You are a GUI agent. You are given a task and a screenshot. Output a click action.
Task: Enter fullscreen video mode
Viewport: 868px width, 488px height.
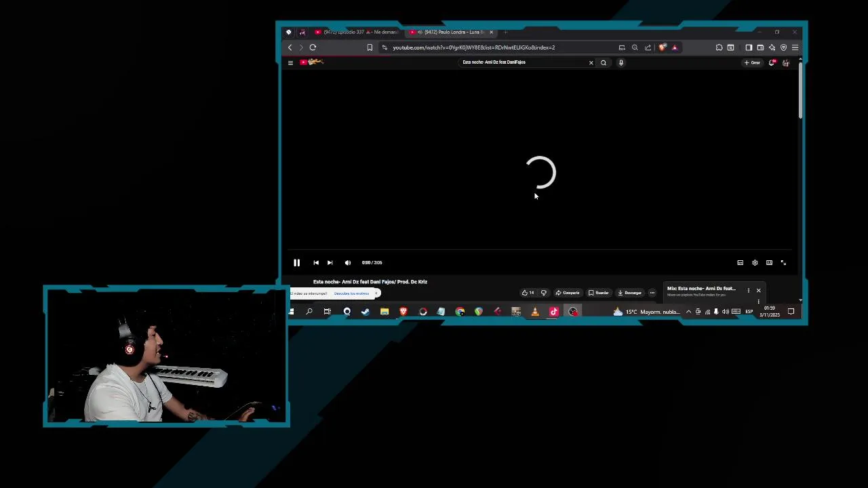click(783, 262)
